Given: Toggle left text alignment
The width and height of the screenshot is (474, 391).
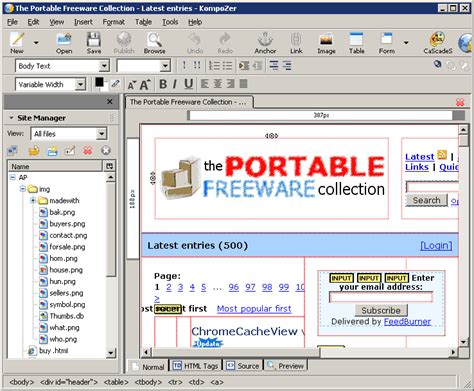Looking at the screenshot, I should pos(205,84).
